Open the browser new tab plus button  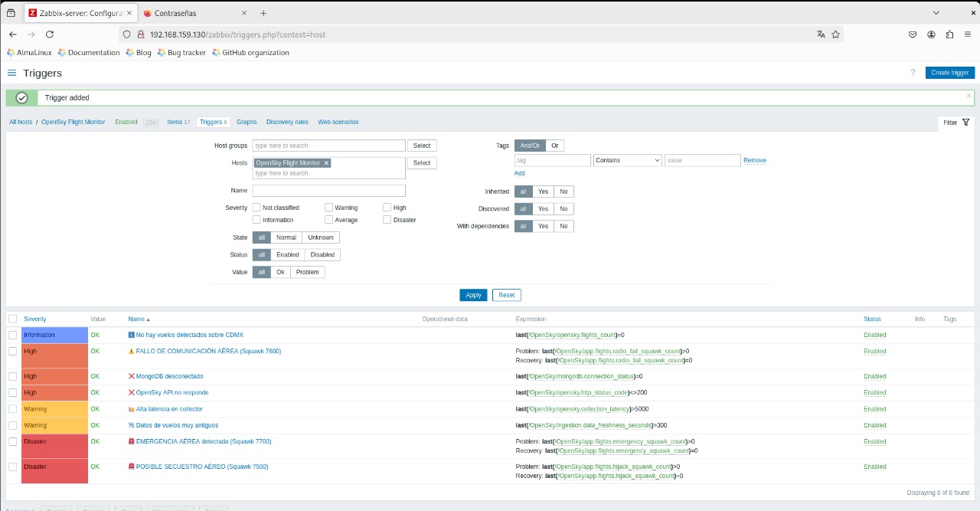(x=263, y=13)
